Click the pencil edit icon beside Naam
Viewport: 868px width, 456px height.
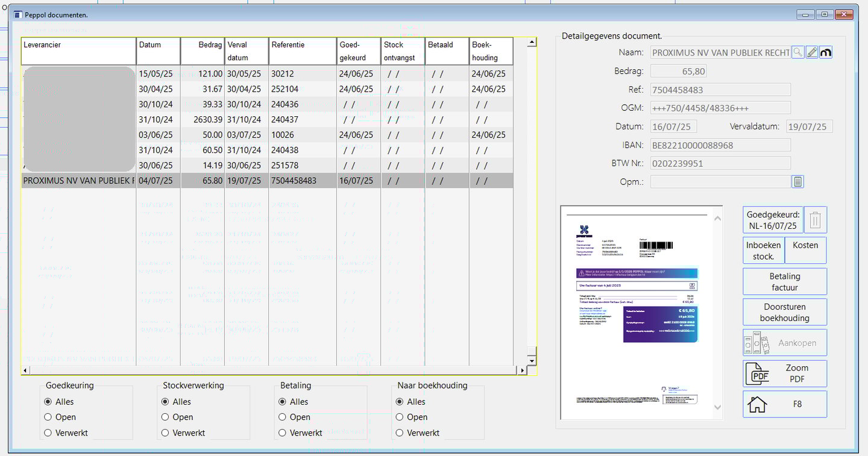(x=812, y=52)
